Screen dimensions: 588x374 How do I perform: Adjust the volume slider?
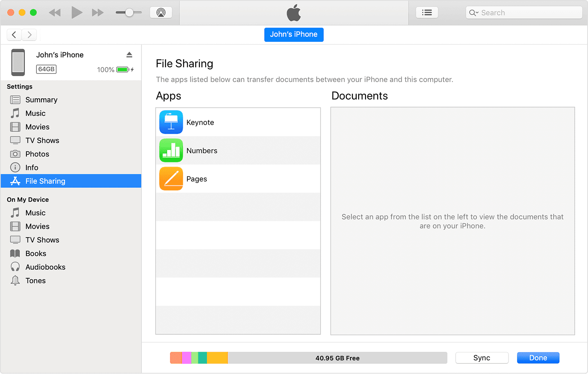[129, 12]
